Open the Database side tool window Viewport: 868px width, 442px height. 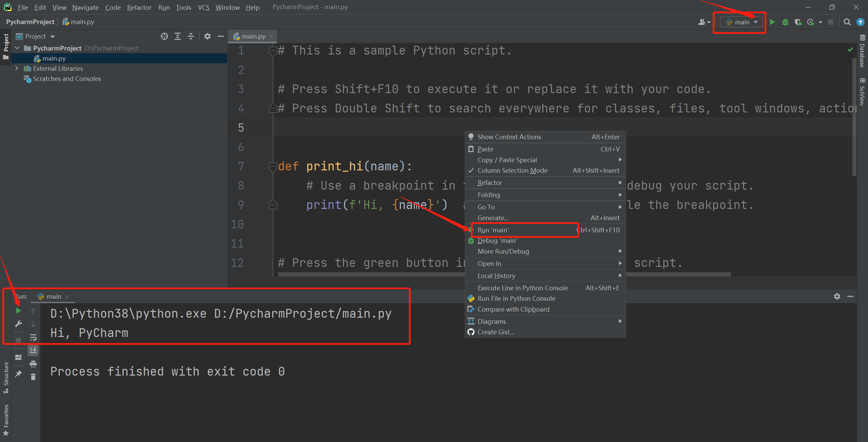tap(862, 51)
